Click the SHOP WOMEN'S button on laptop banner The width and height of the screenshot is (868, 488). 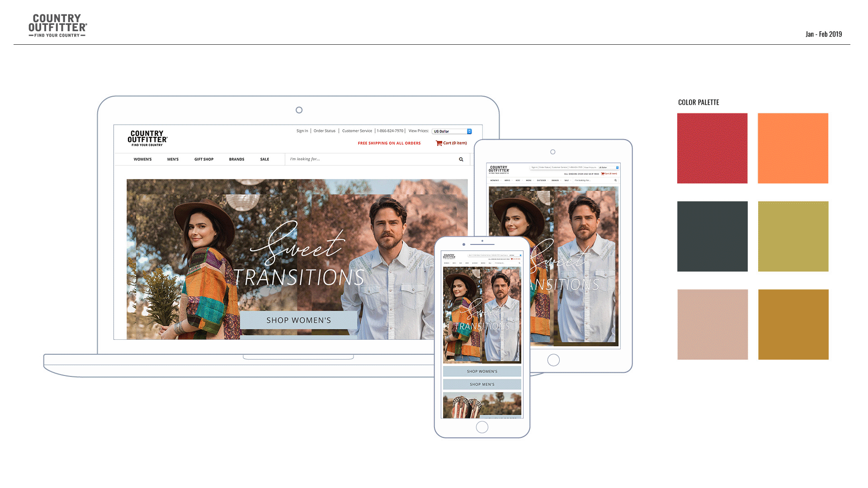298,320
